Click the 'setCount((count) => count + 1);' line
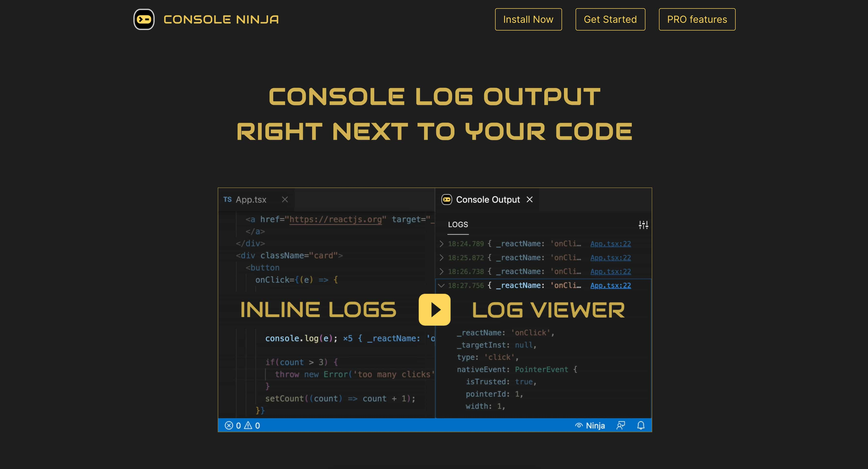This screenshot has width=868, height=469. pyautogui.click(x=340, y=399)
